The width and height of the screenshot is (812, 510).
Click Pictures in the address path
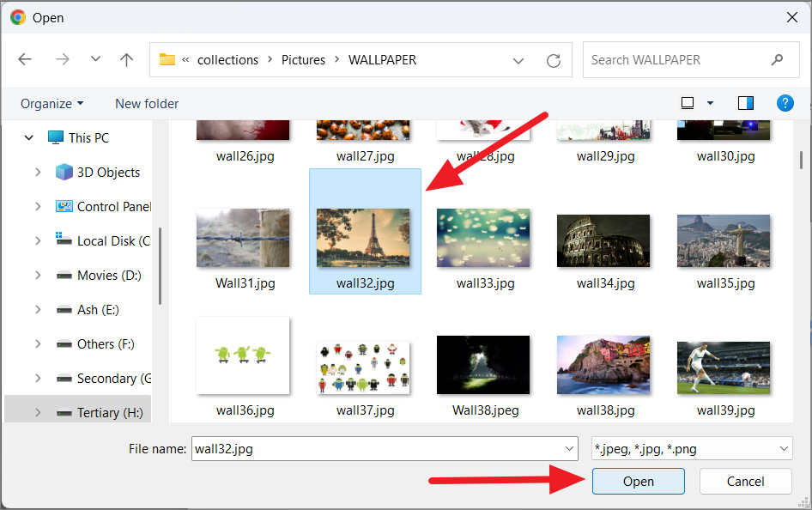point(304,60)
